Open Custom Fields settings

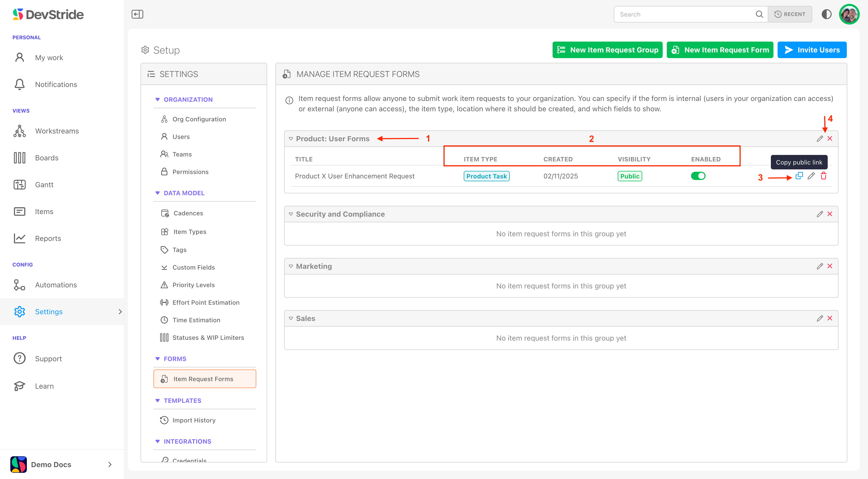tap(193, 267)
